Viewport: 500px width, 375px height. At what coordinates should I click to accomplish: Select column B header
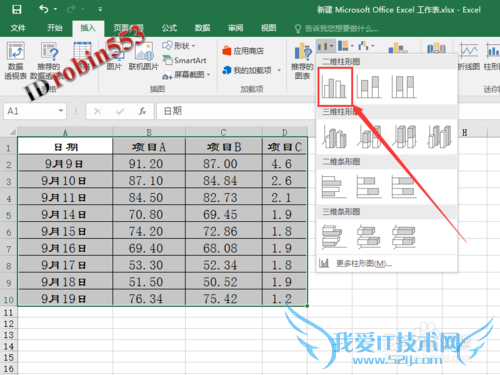tap(149, 132)
